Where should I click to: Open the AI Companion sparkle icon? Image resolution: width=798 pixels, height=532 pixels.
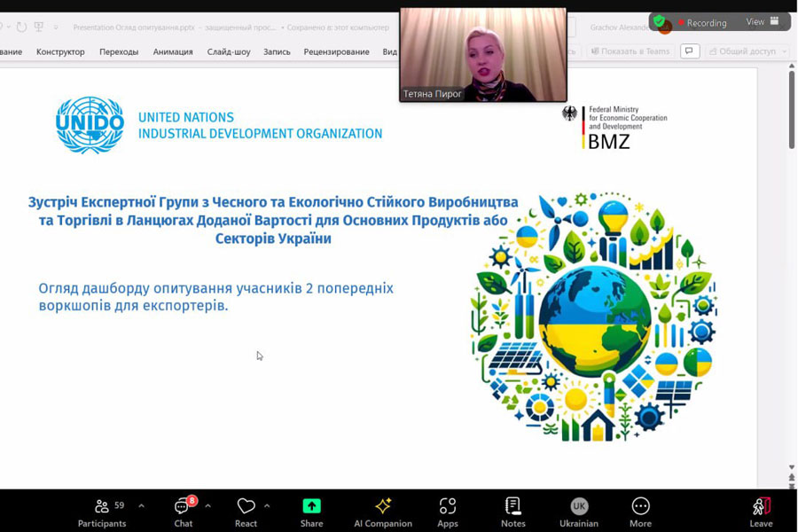(x=383, y=506)
